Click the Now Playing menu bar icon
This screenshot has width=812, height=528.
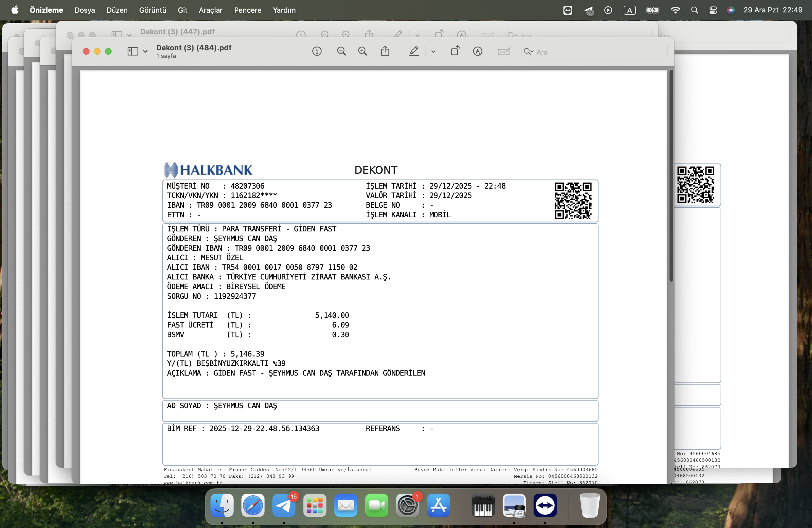point(608,10)
